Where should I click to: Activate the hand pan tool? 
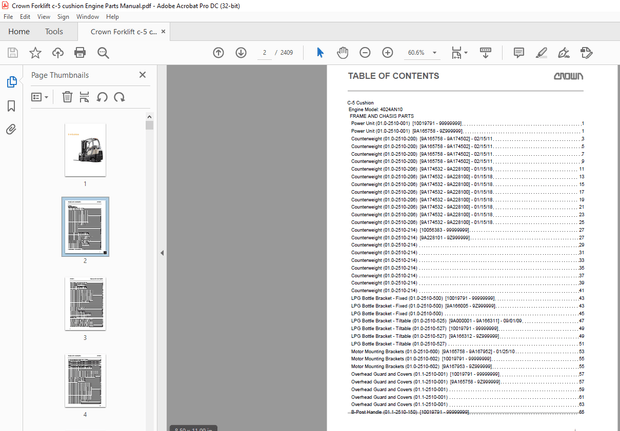click(x=342, y=53)
